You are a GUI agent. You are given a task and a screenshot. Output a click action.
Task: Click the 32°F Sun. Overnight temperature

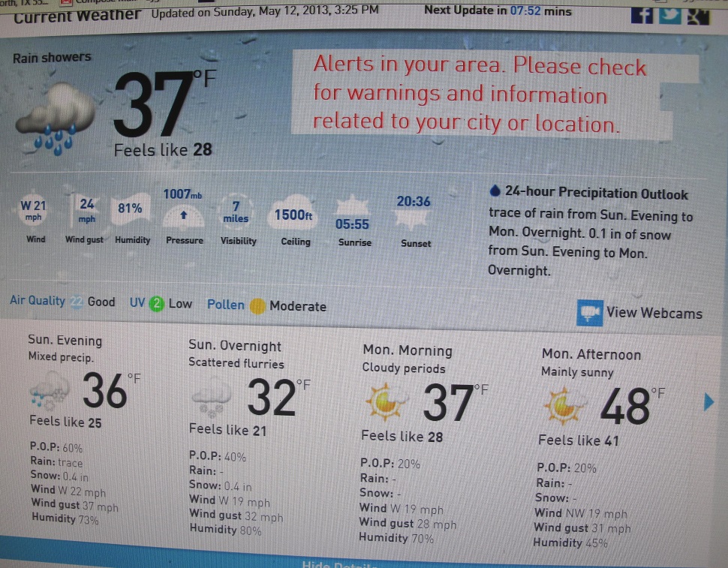pos(278,397)
